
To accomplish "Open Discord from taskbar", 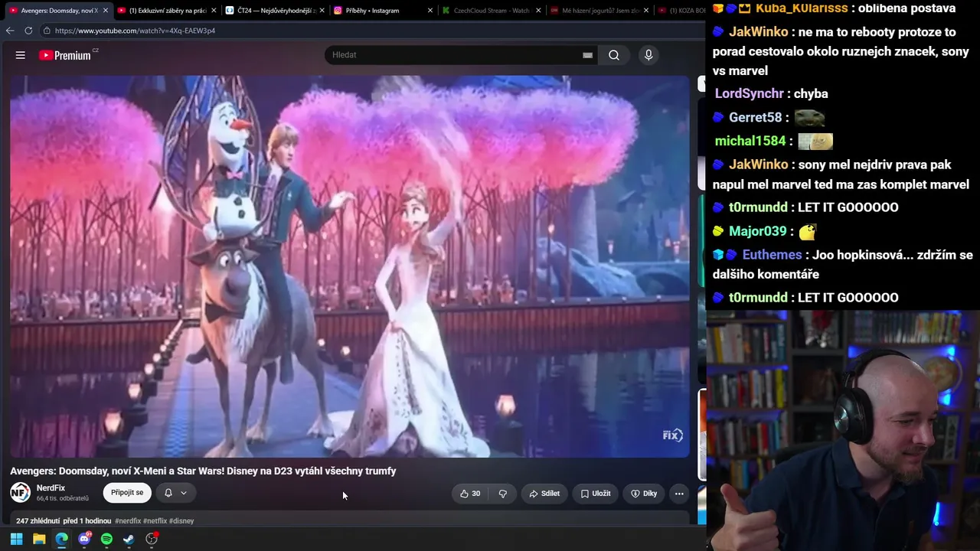I will (x=84, y=539).
